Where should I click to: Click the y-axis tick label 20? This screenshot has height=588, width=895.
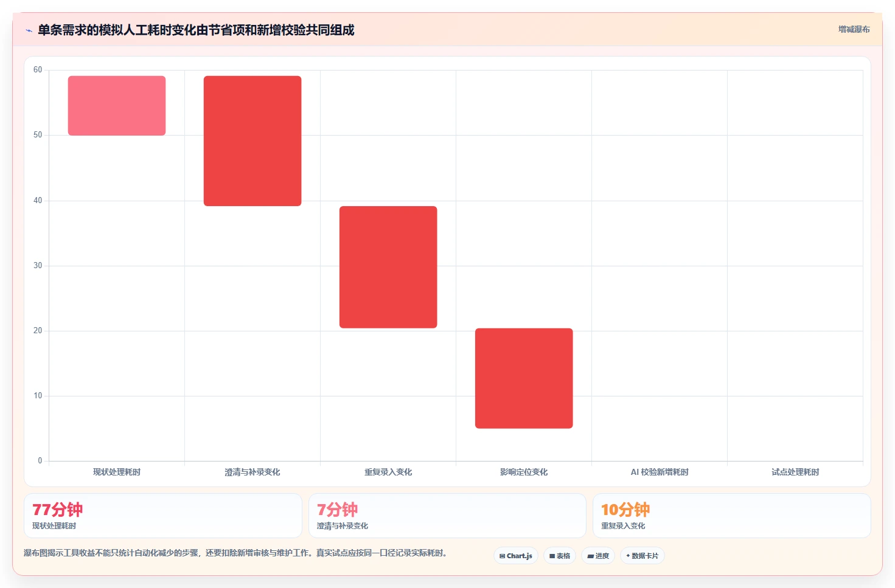click(38, 331)
